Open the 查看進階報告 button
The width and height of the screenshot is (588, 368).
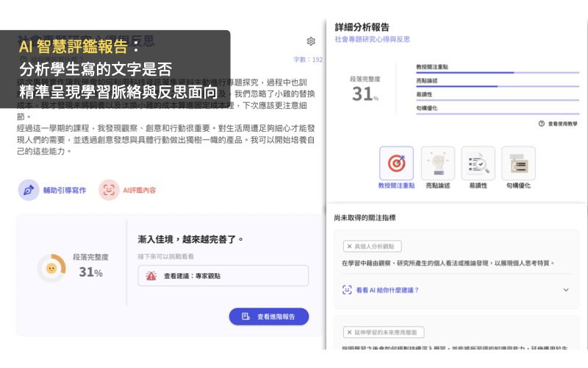268,316
